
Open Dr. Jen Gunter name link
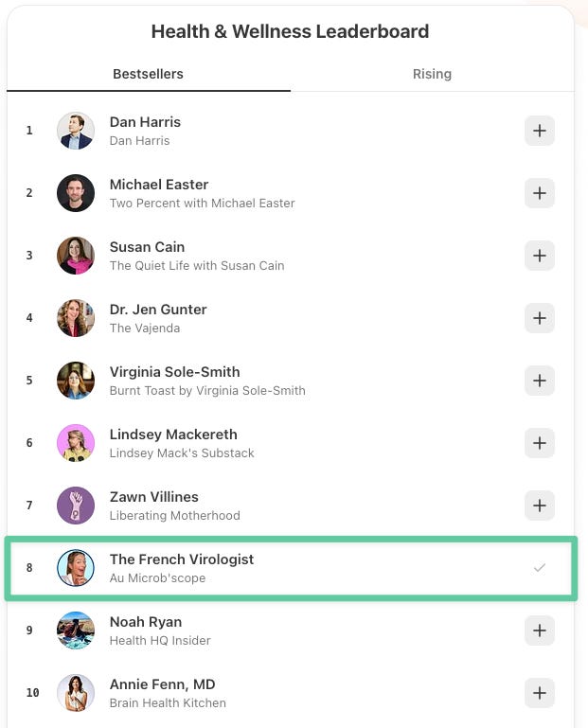158,310
